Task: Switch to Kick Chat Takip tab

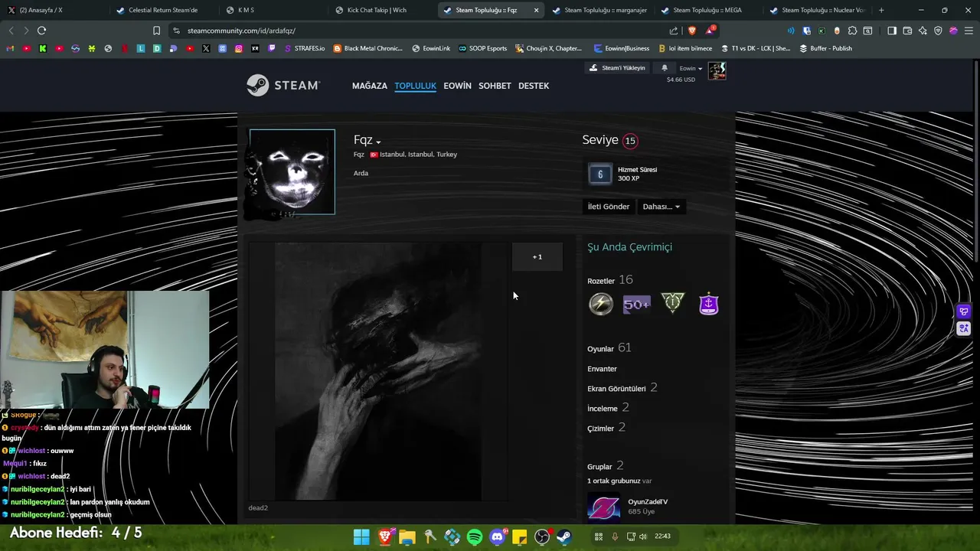Action: pyautogui.click(x=381, y=10)
